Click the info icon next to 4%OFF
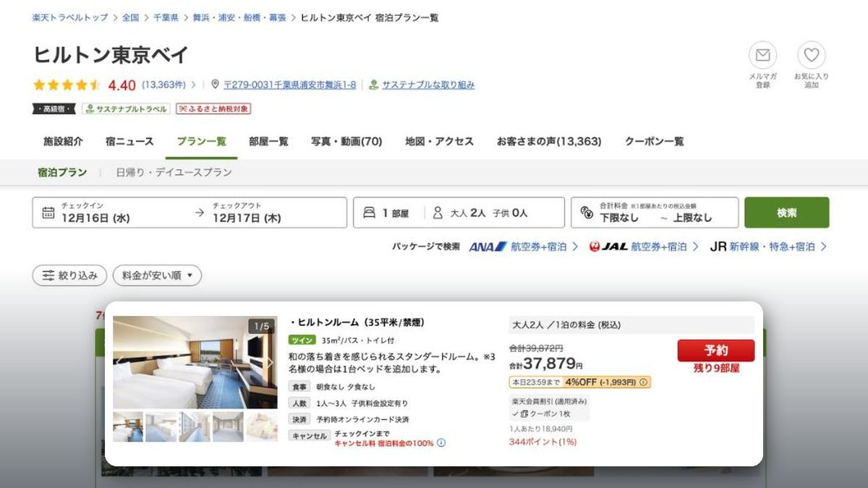This screenshot has height=488, width=868. tap(643, 382)
